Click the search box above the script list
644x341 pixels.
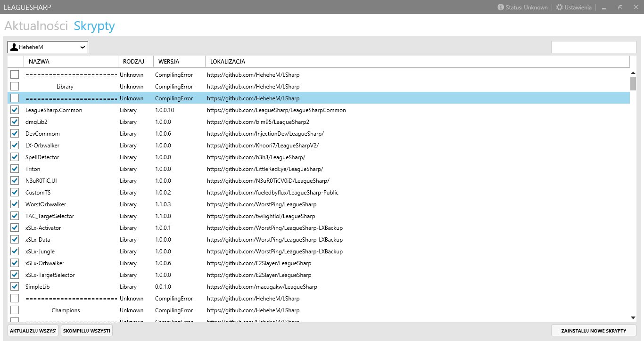pyautogui.click(x=594, y=47)
